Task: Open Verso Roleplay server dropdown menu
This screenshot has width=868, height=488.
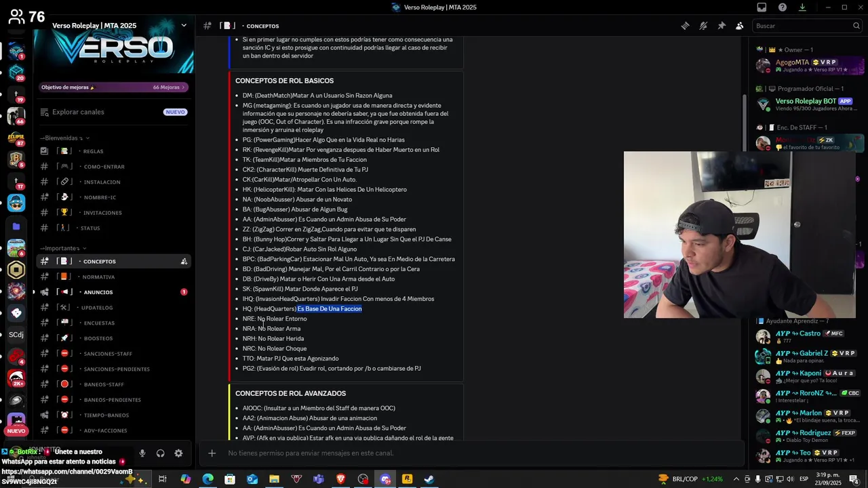Action: click(x=184, y=25)
